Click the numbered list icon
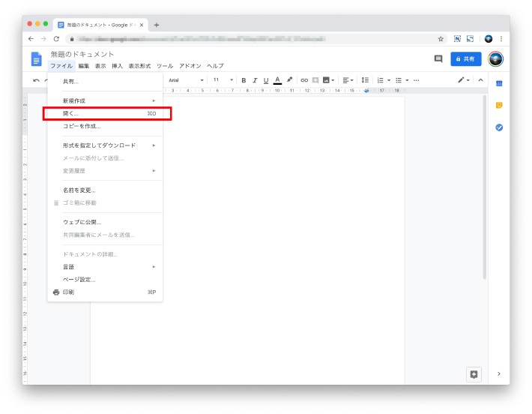 pyautogui.click(x=381, y=80)
